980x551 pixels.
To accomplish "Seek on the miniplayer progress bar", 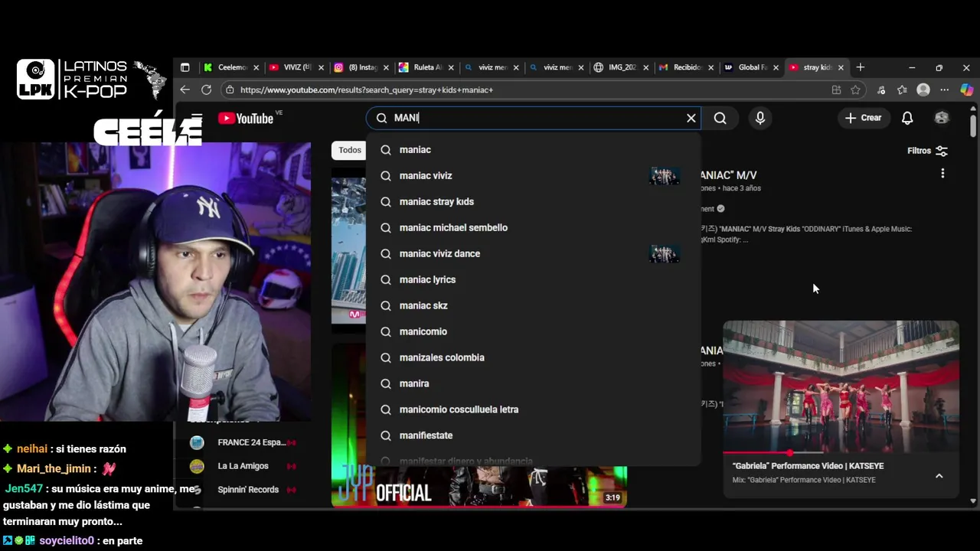I will [841, 452].
